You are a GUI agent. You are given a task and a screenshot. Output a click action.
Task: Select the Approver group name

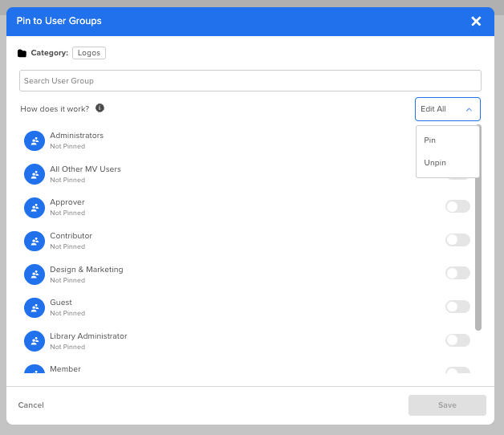67,202
